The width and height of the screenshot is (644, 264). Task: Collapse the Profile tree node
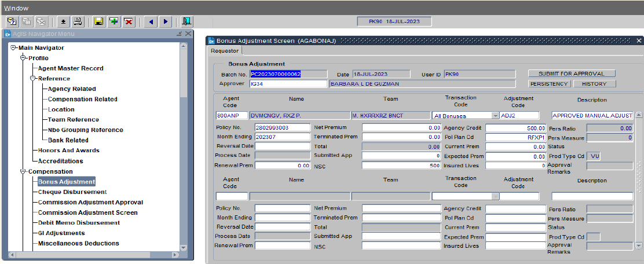pos(23,58)
